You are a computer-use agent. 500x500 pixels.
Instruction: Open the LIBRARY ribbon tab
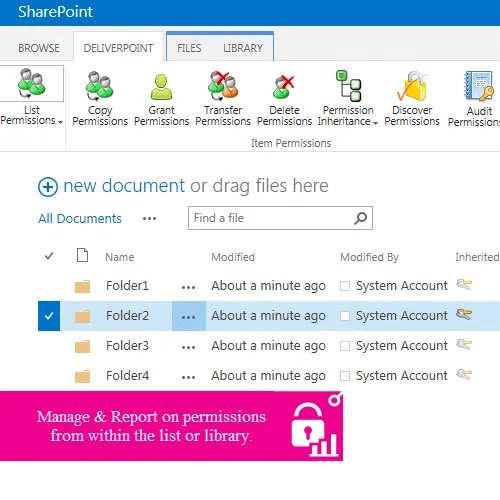click(x=243, y=48)
